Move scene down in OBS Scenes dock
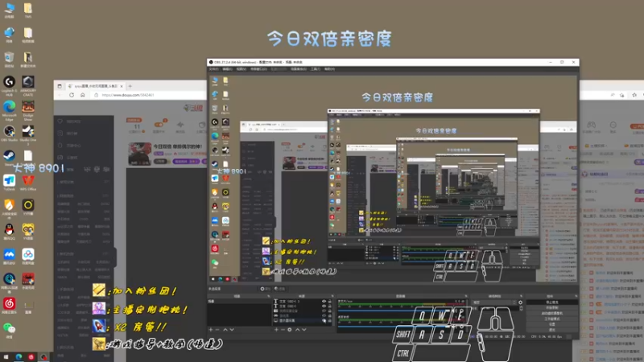Screen dimensions: 644x362 click(x=232, y=330)
